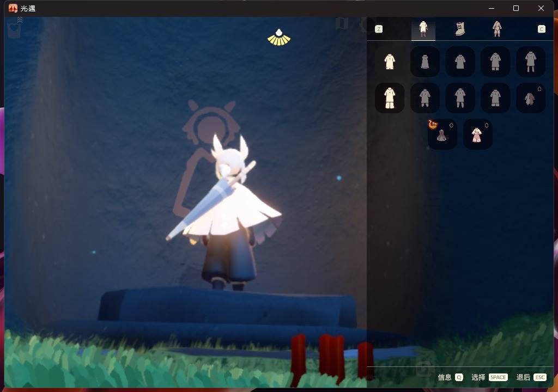Viewport: 558px width, 392px height.
Task: Click the flame bird badge on grey dress
Action: click(x=433, y=125)
